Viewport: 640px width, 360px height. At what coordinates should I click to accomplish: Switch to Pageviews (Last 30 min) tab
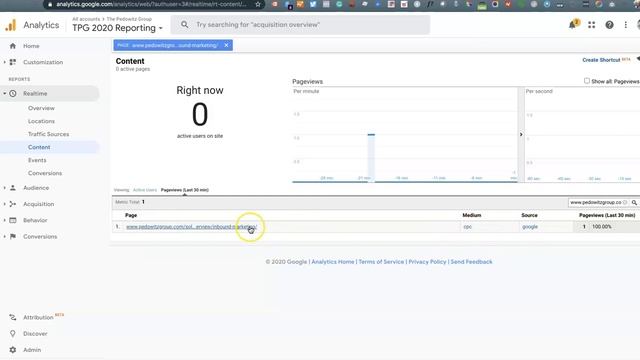tap(184, 190)
